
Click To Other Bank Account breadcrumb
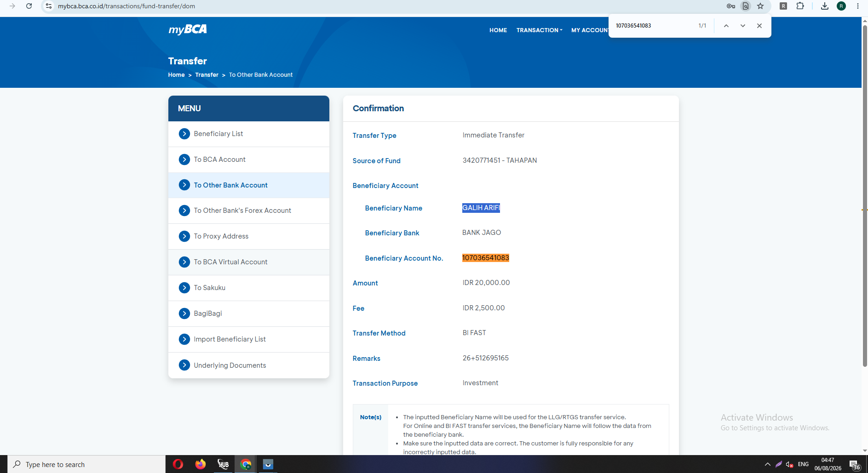[x=261, y=75]
